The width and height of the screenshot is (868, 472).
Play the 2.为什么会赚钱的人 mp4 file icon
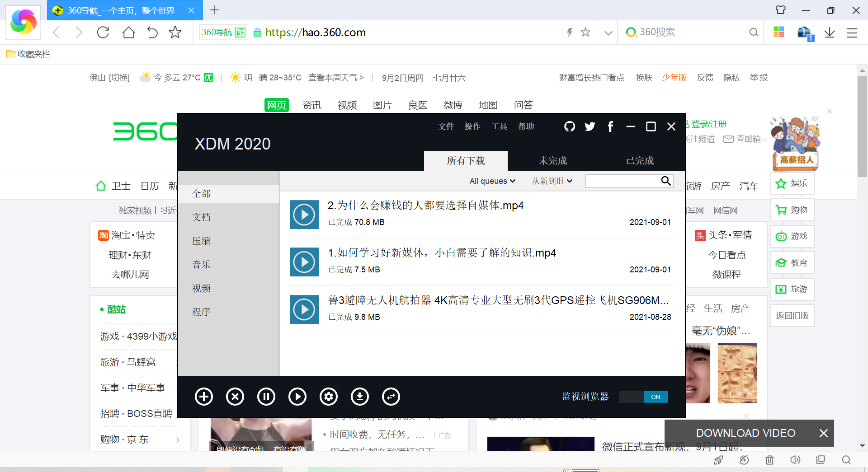pos(304,215)
